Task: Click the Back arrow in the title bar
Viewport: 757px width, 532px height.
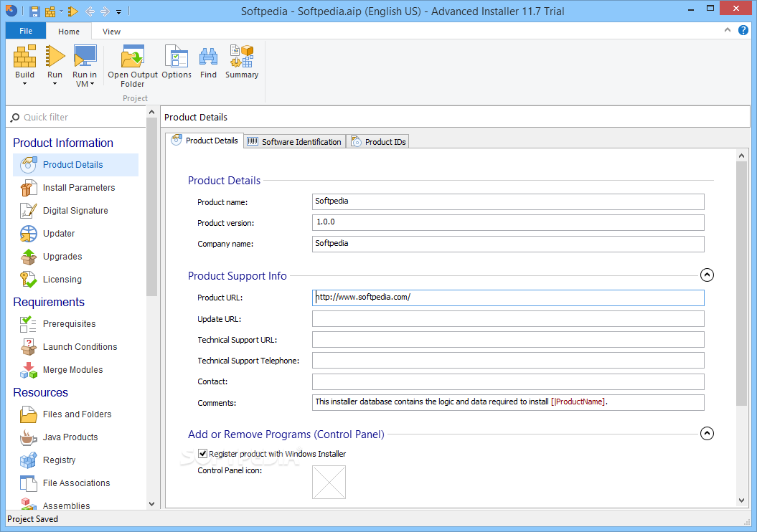Action: click(x=90, y=11)
